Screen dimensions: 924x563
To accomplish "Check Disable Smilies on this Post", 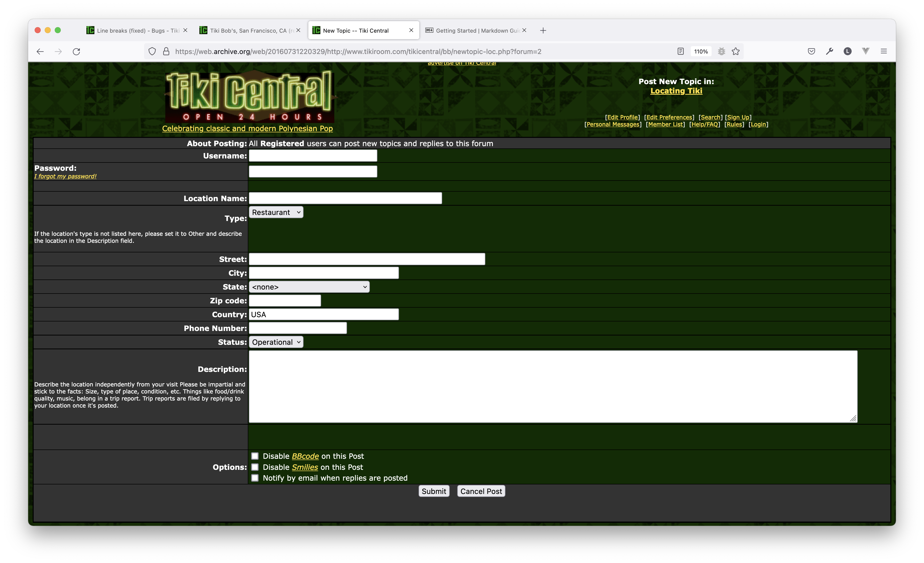I will (255, 467).
